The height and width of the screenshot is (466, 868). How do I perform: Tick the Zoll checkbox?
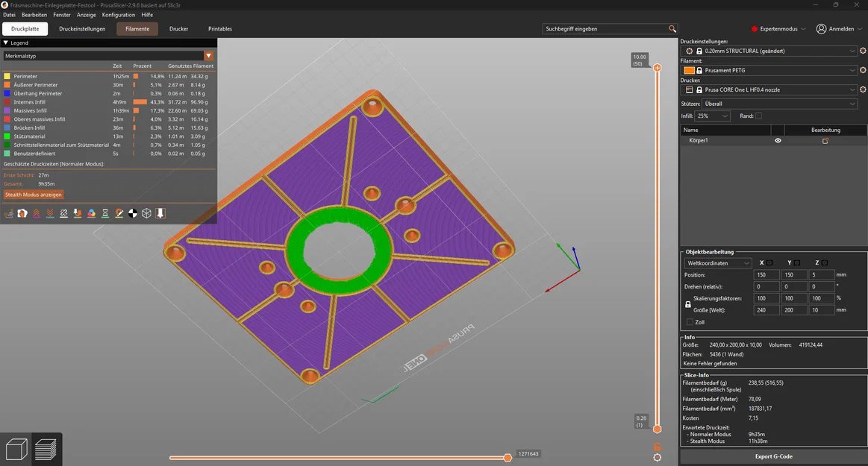690,322
